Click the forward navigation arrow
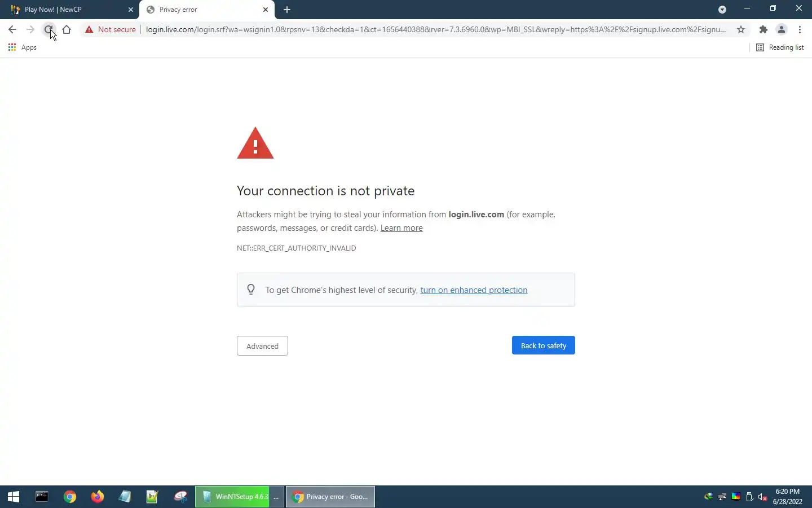This screenshot has width=812, height=508. click(x=30, y=29)
